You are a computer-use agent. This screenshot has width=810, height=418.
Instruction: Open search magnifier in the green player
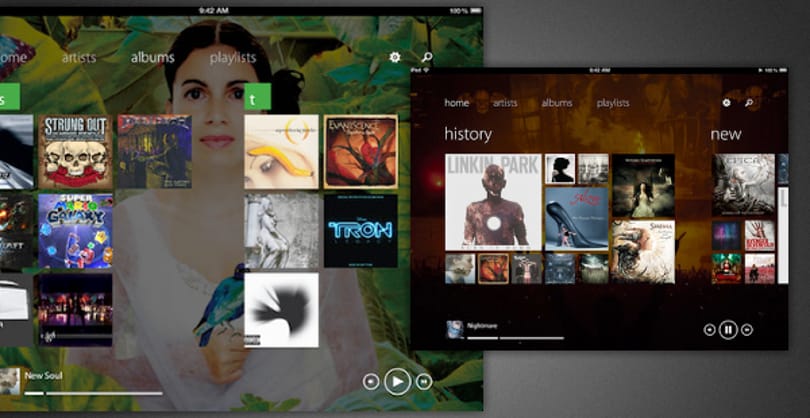click(x=427, y=57)
